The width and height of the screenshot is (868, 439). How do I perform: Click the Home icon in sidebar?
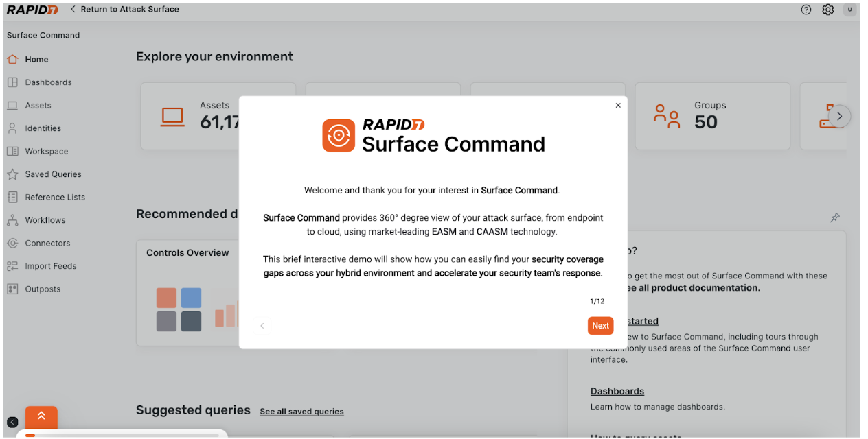pyautogui.click(x=12, y=60)
